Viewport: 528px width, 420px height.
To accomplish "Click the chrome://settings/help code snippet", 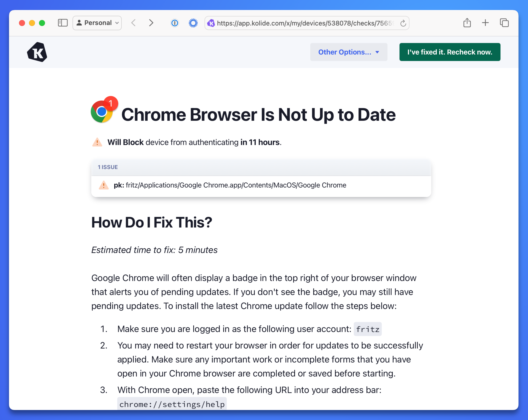I will [x=172, y=404].
